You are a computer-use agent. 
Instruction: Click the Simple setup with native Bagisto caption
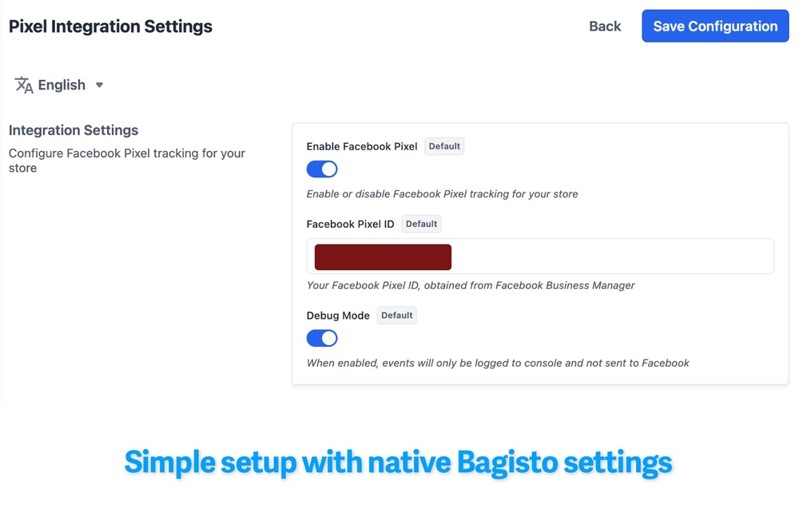pyautogui.click(x=398, y=463)
